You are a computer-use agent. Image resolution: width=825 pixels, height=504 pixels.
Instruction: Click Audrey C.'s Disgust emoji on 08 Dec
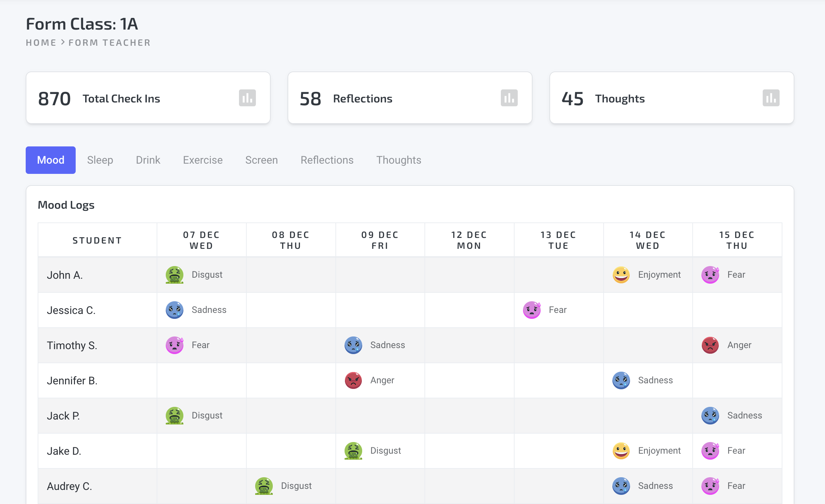click(x=264, y=486)
